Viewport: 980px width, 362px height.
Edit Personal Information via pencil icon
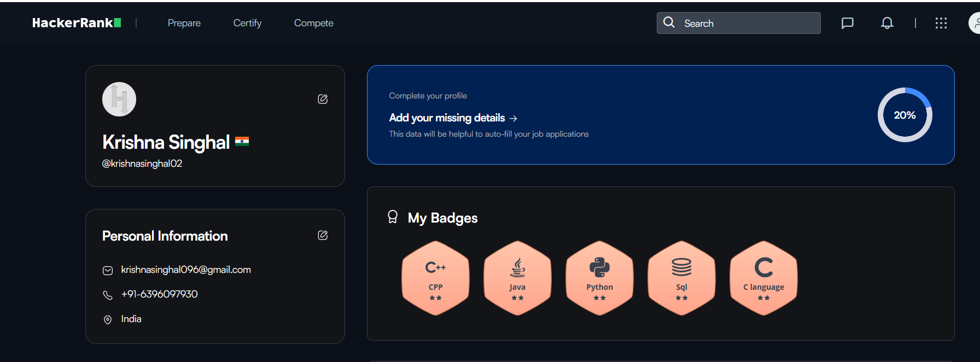pos(323,235)
